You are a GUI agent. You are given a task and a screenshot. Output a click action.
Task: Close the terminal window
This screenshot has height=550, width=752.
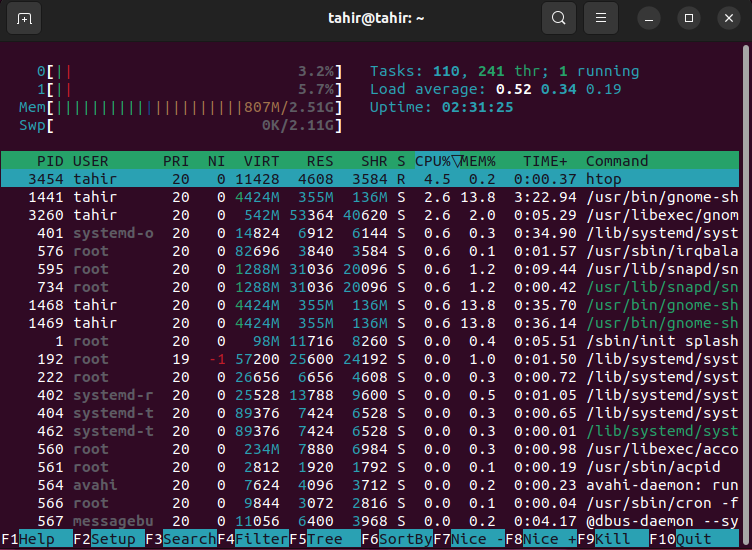click(728, 18)
